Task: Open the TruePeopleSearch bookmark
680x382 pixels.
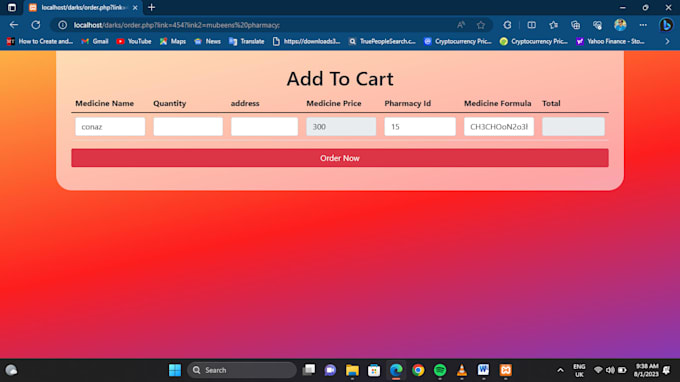Action: pos(382,41)
